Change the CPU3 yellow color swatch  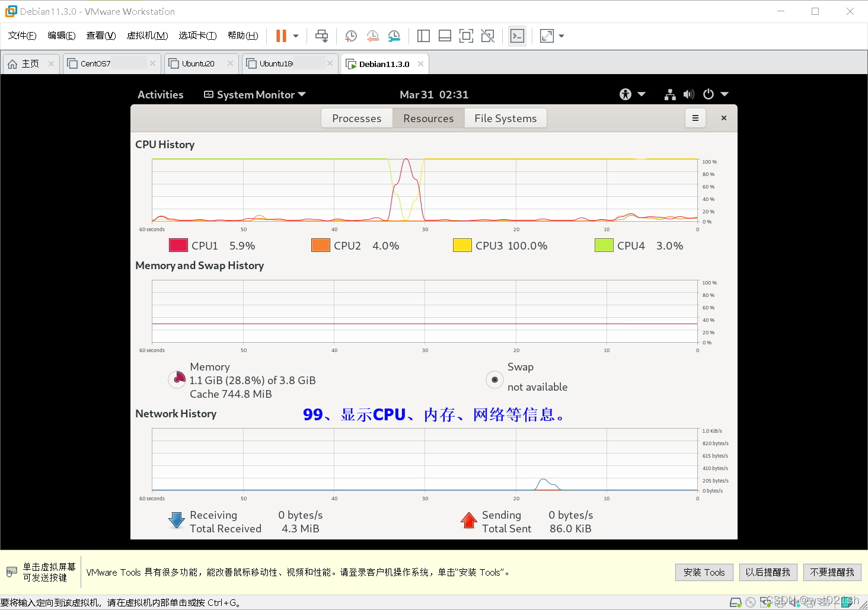[462, 245]
